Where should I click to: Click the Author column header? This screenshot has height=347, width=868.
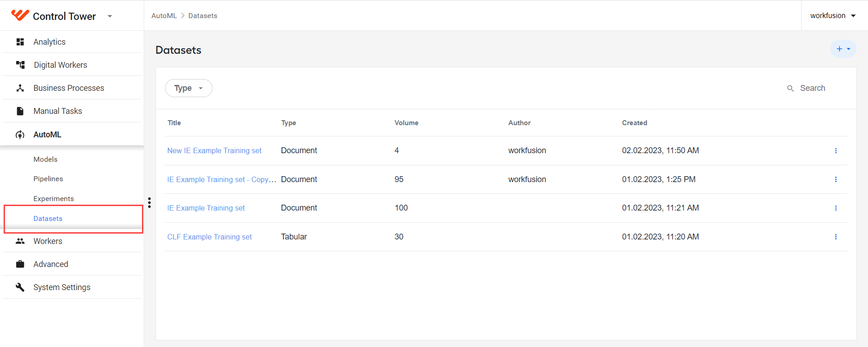519,123
